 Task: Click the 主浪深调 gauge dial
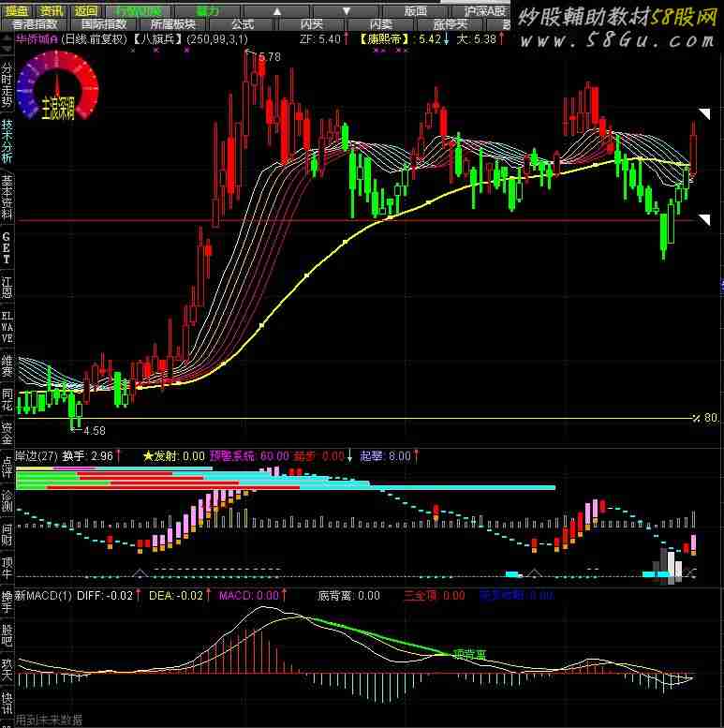[x=57, y=85]
